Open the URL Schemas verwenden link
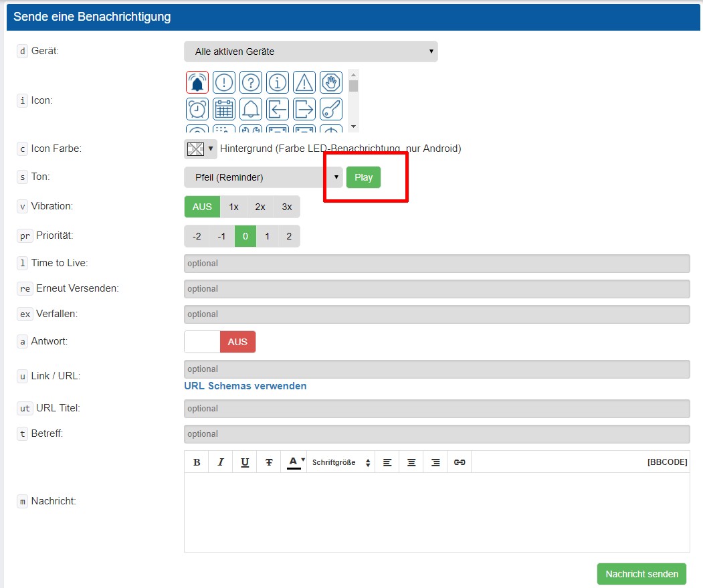Screen dimensions: 703x588 pyautogui.click(x=245, y=386)
